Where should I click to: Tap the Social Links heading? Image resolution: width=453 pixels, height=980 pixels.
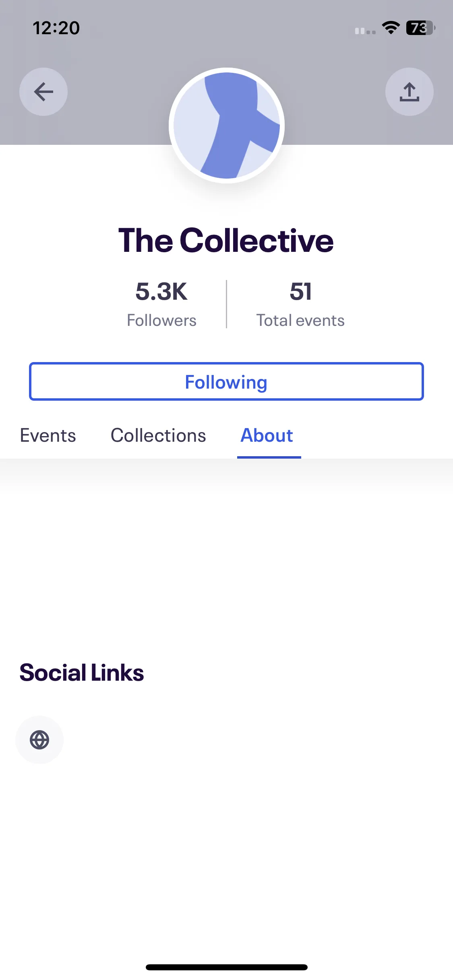(x=82, y=673)
